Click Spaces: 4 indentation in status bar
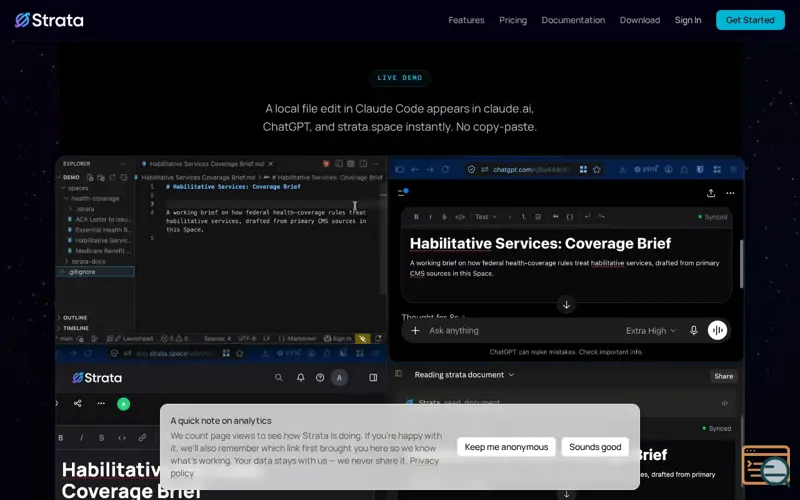800x500 pixels. coord(217,338)
